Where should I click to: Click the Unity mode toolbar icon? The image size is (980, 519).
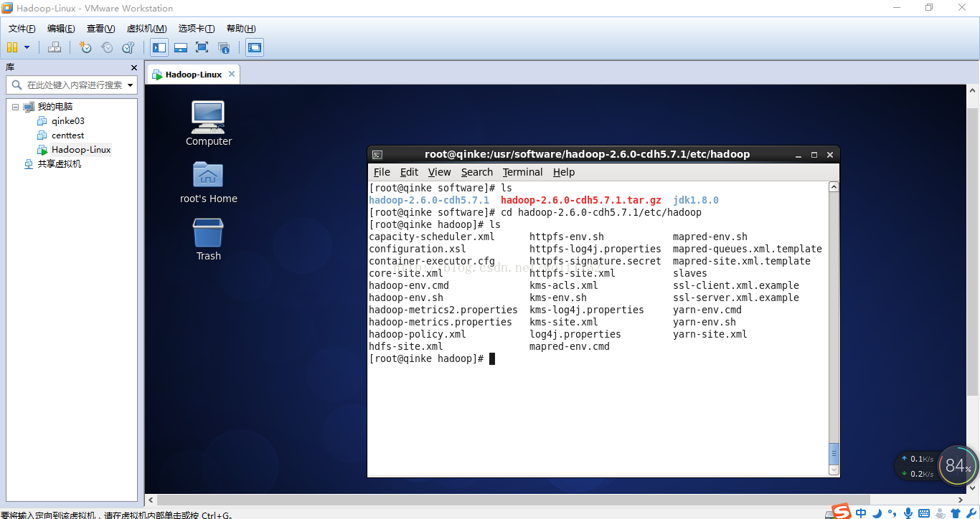click(224, 47)
